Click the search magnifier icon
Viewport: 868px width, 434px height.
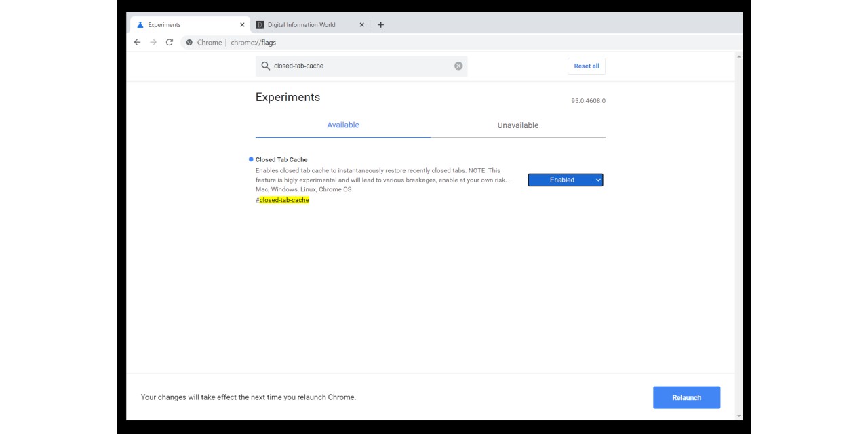point(266,66)
